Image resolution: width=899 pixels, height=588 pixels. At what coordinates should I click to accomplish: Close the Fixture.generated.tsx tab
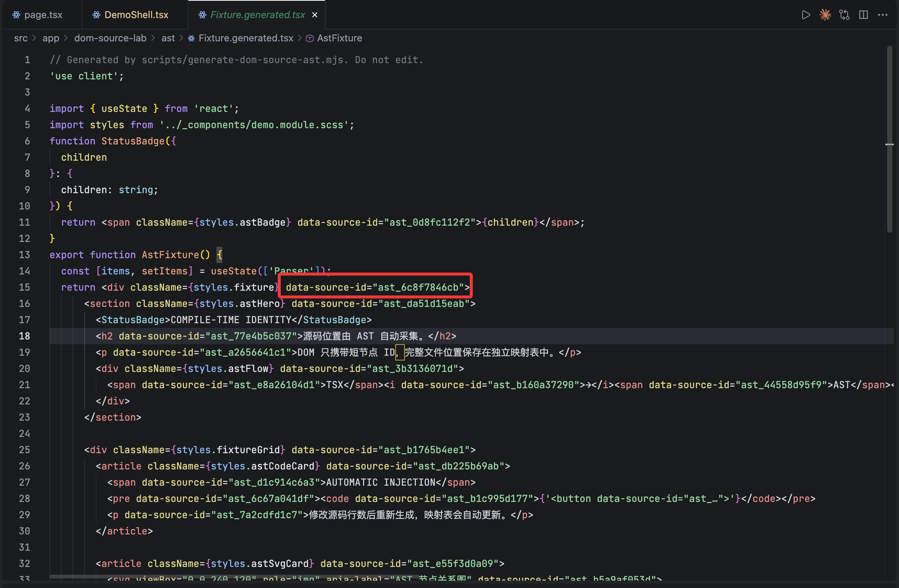coord(315,15)
